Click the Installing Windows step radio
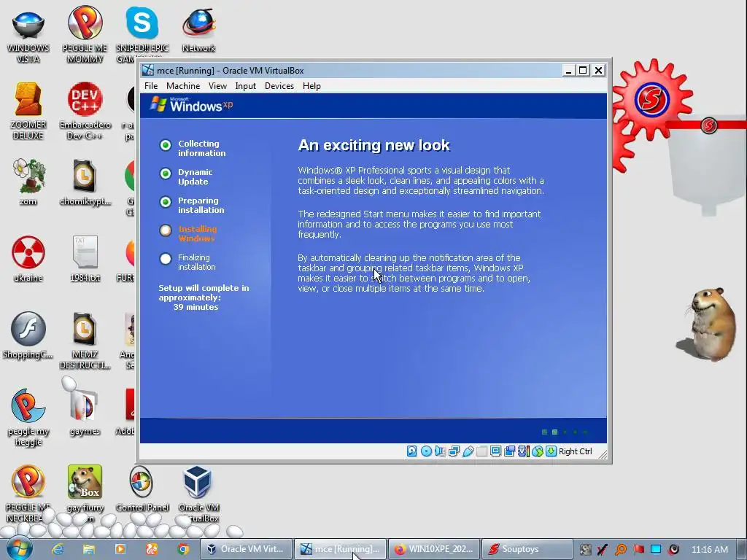The height and width of the screenshot is (560, 747). coord(166,230)
